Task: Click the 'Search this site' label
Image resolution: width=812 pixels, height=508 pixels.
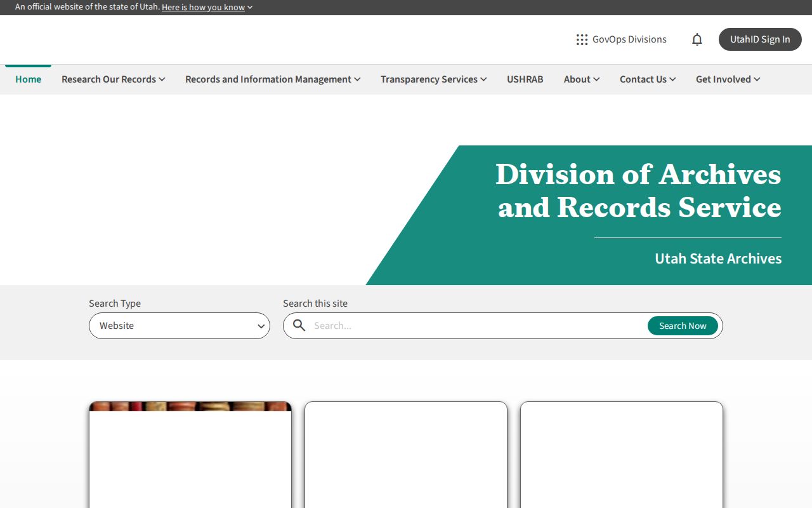Action: [315, 304]
